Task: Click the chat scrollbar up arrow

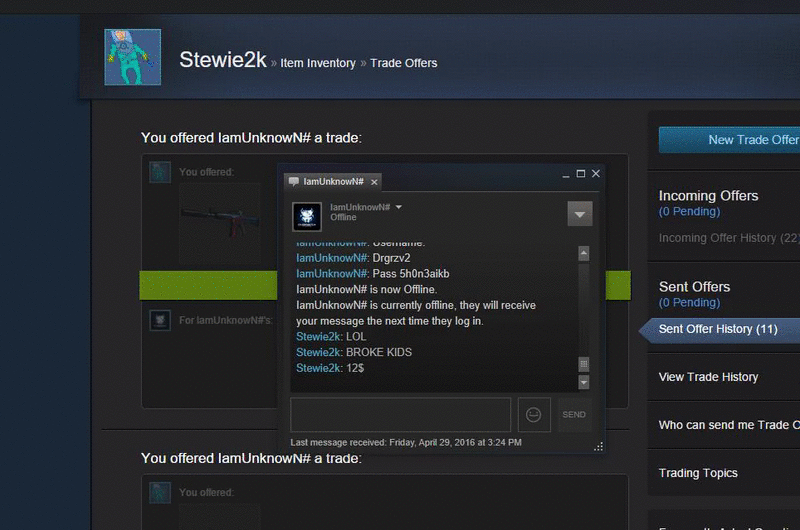Action: coord(584,254)
